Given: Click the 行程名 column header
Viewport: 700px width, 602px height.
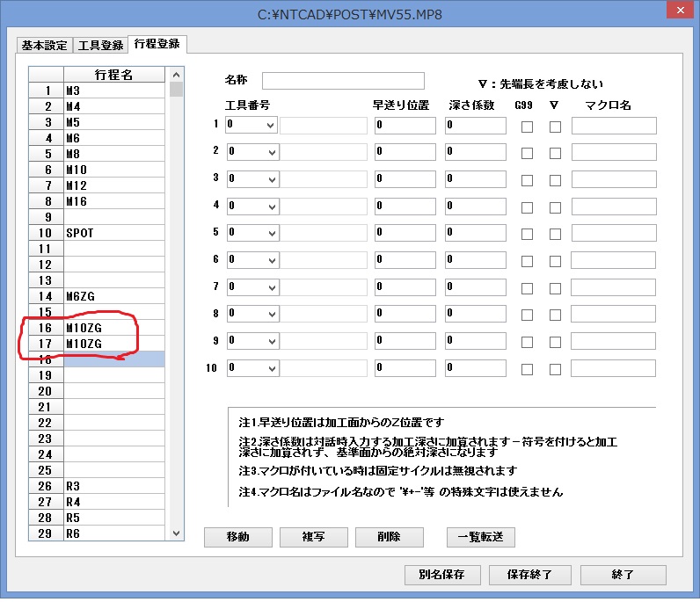Looking at the screenshot, I should [113, 75].
